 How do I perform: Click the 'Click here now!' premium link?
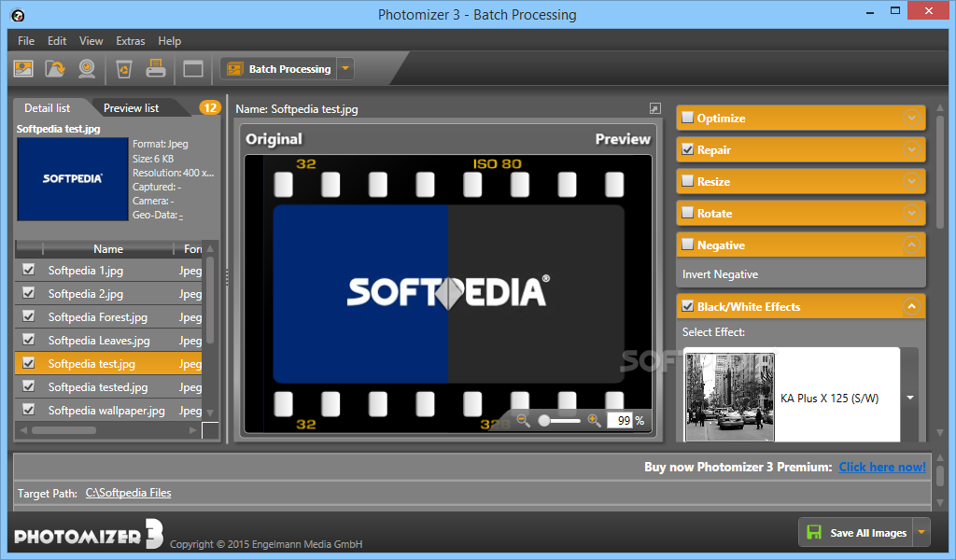tap(882, 467)
